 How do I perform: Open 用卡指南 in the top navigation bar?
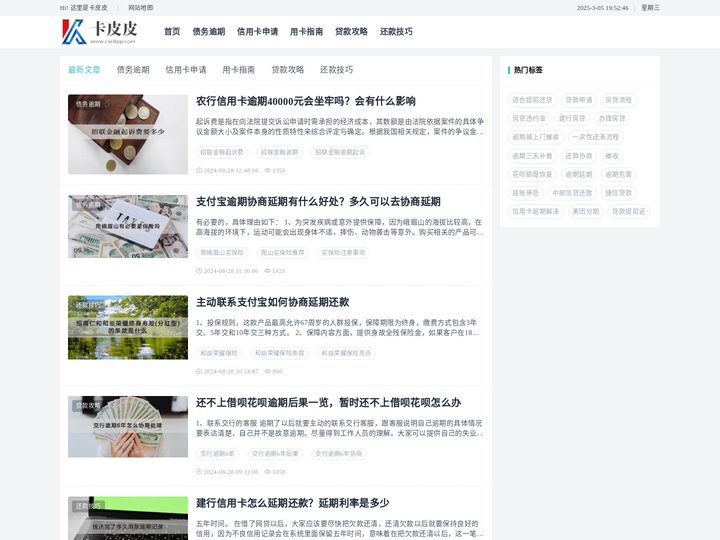pos(306,32)
